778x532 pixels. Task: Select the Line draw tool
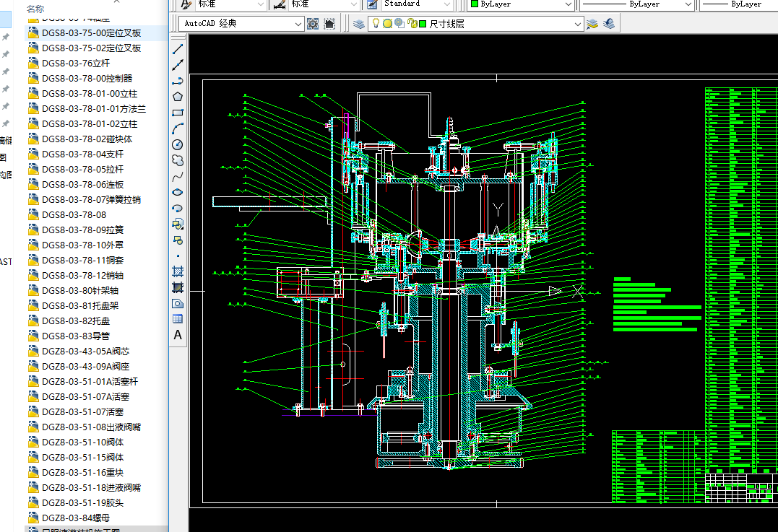click(178, 49)
